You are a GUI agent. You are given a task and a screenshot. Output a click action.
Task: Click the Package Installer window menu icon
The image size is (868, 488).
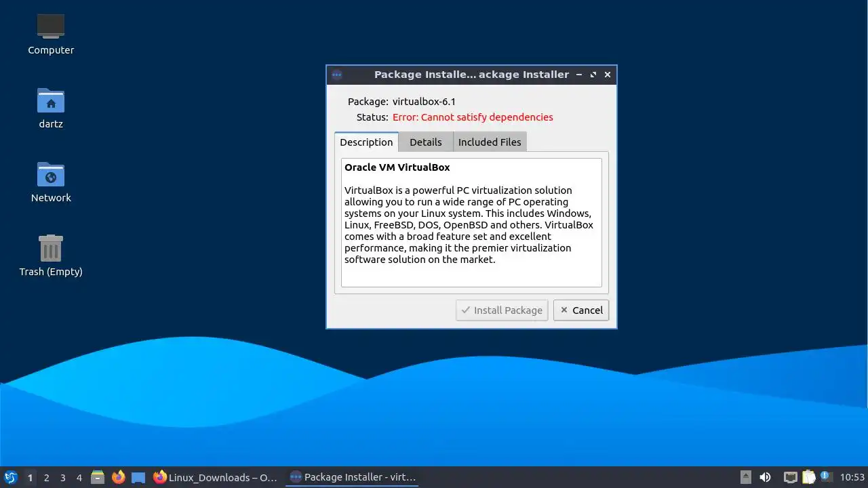337,75
